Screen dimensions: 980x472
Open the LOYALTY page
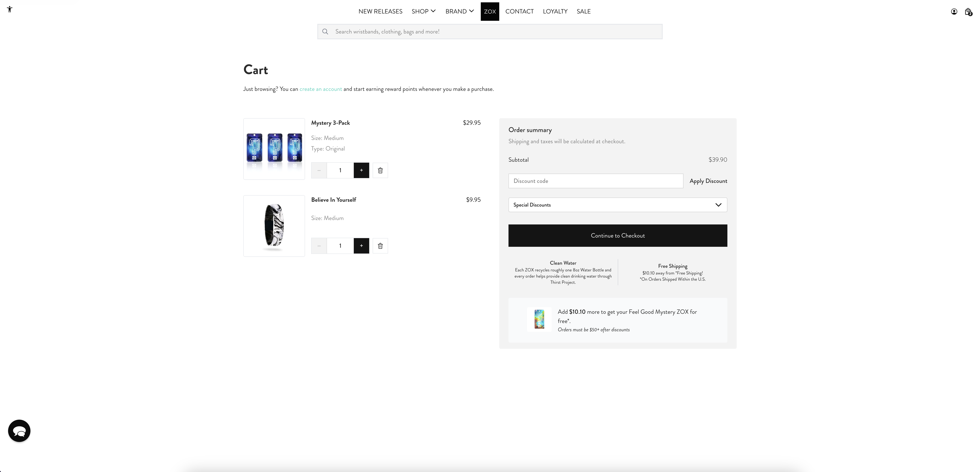point(555,11)
